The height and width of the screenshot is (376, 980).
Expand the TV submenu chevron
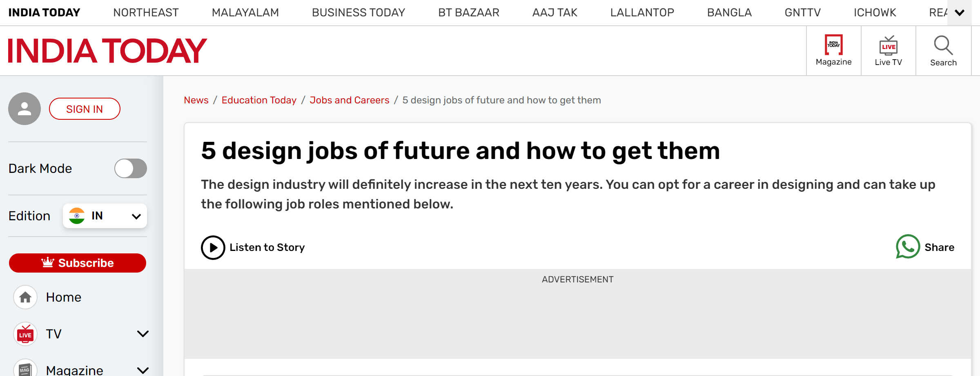(x=143, y=334)
